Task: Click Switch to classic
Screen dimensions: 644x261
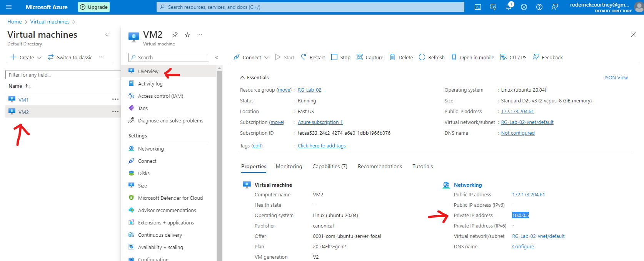Action: (70, 57)
